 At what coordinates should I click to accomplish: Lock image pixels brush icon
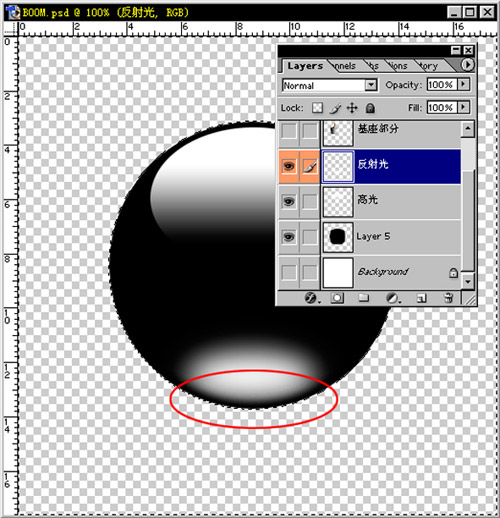pos(336,108)
